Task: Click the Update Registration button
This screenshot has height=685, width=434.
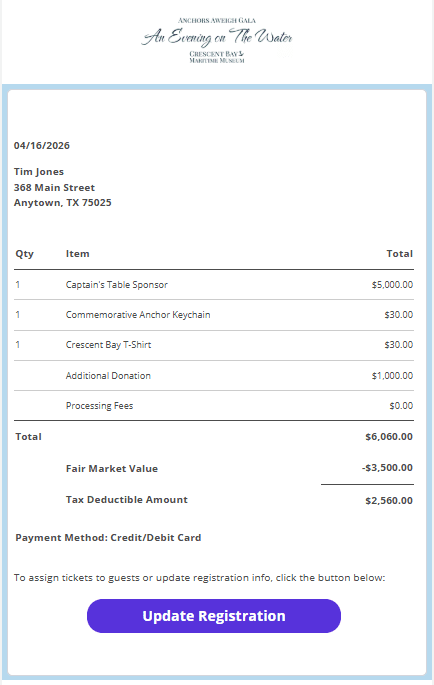Action: coord(214,616)
